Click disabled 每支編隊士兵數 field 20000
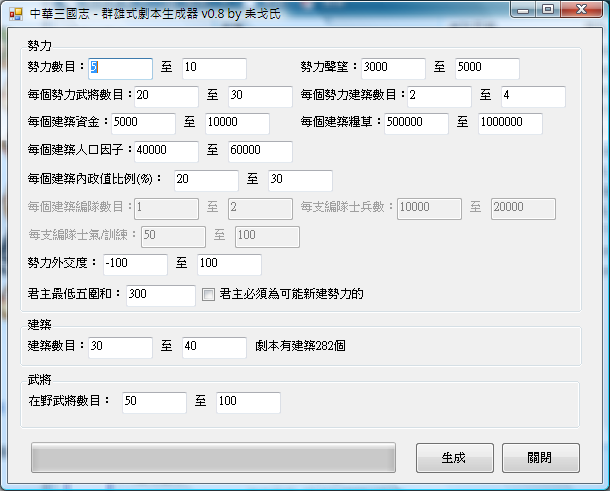The width and height of the screenshot is (610, 491). 523,209
